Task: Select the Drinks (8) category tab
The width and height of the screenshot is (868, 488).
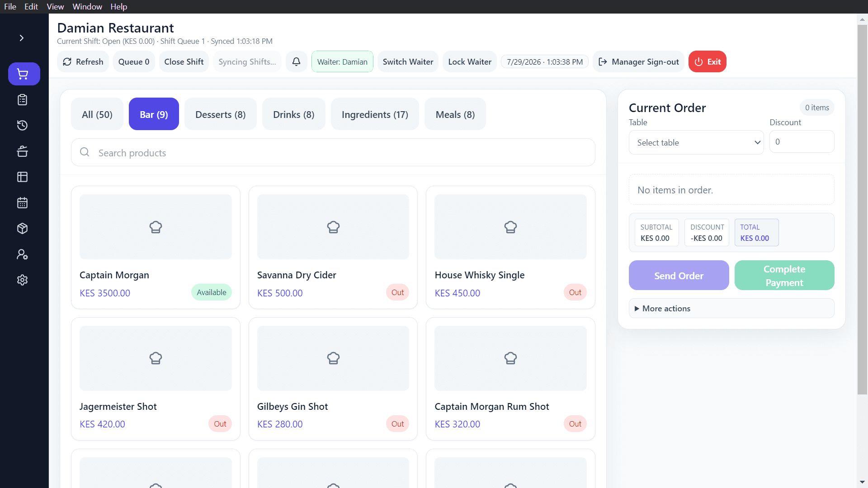Action: tap(294, 114)
